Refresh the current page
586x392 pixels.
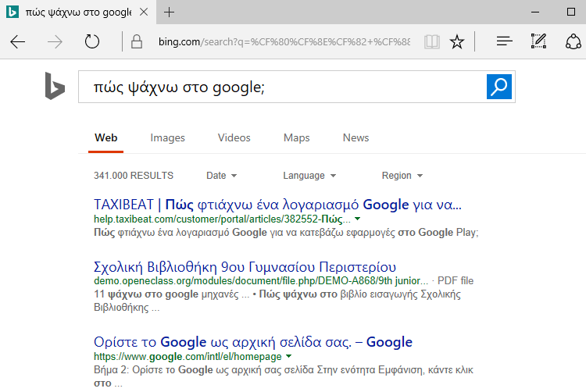tap(92, 41)
